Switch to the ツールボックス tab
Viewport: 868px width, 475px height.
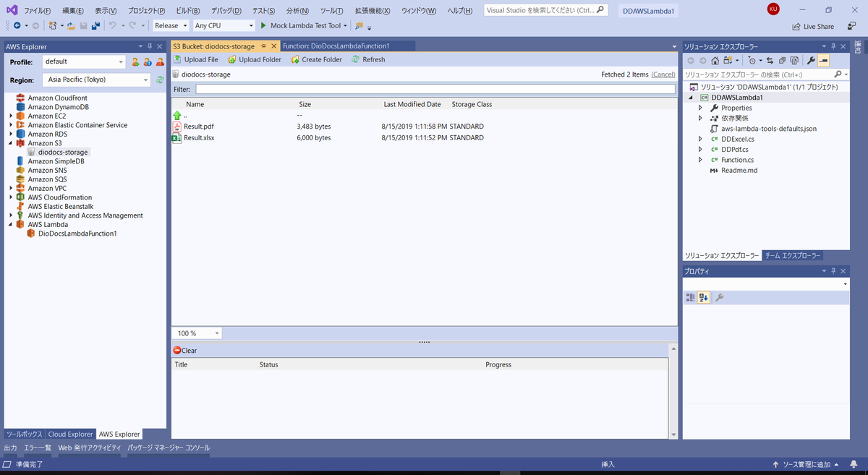click(x=24, y=435)
